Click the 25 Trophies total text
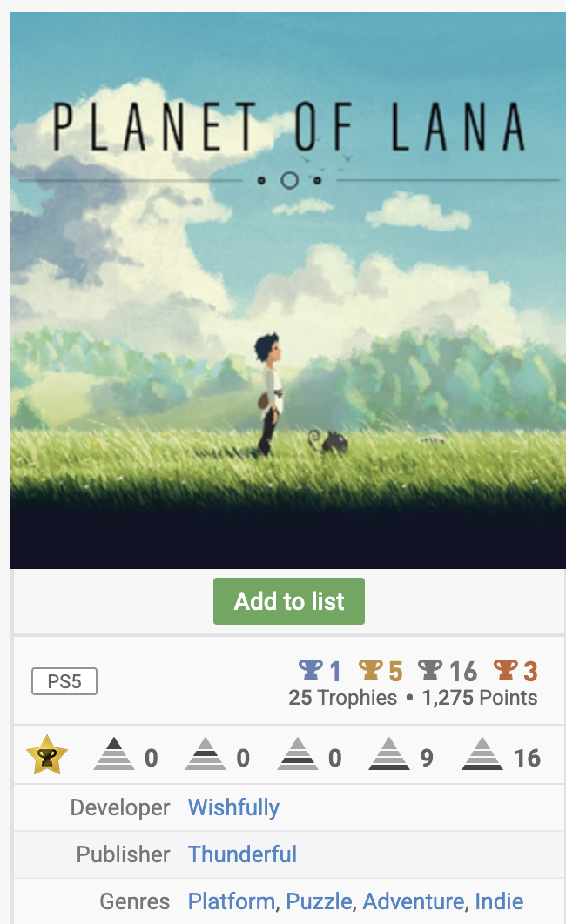566x924 pixels. 342,698
